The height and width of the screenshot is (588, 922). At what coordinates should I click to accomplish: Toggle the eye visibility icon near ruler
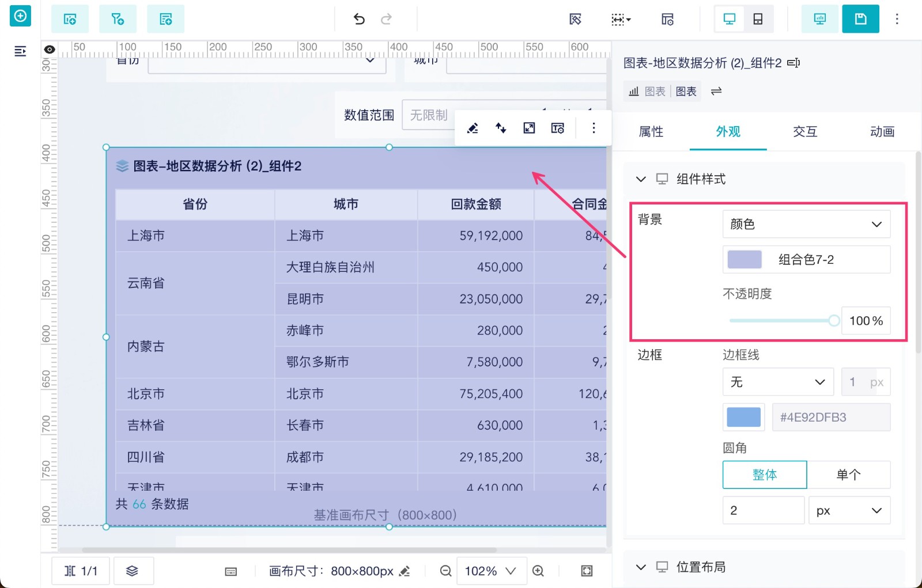pyautogui.click(x=50, y=50)
